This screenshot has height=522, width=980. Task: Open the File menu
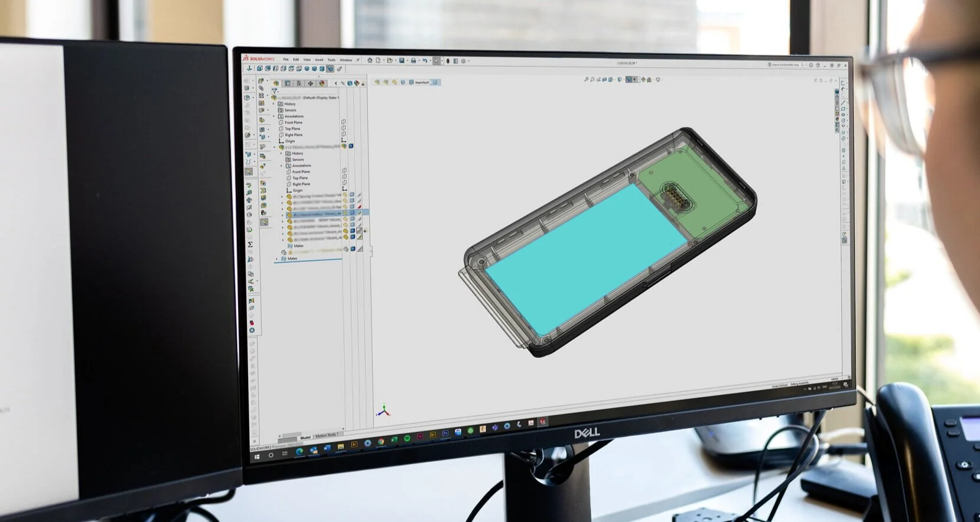[x=286, y=60]
